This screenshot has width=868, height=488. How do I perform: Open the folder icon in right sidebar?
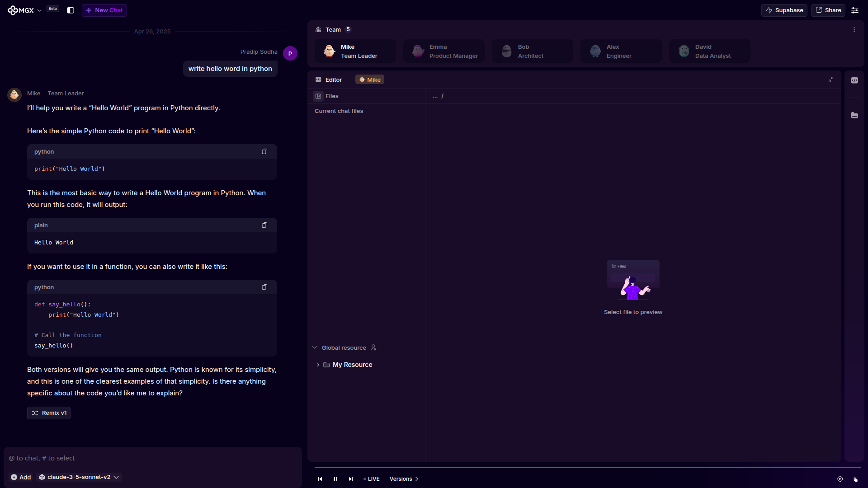(854, 116)
